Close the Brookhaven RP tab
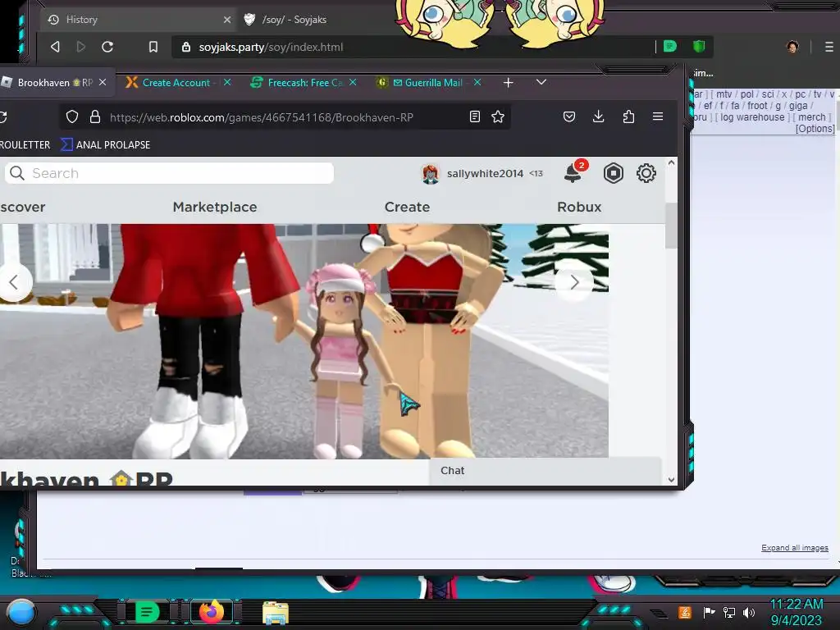This screenshot has height=630, width=840. (x=103, y=83)
